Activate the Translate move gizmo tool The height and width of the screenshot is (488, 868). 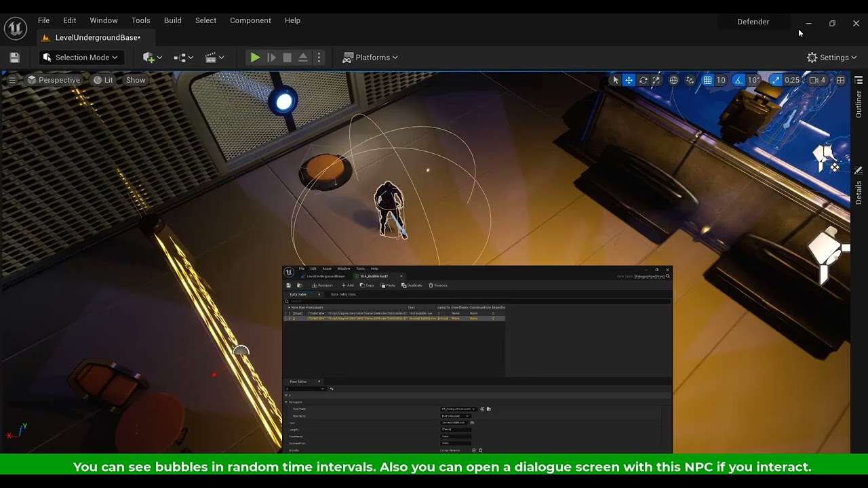click(x=629, y=80)
